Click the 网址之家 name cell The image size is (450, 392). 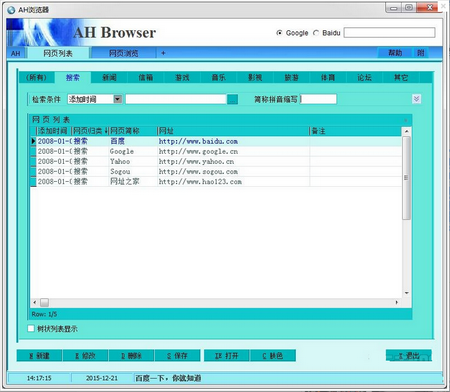tap(133, 182)
